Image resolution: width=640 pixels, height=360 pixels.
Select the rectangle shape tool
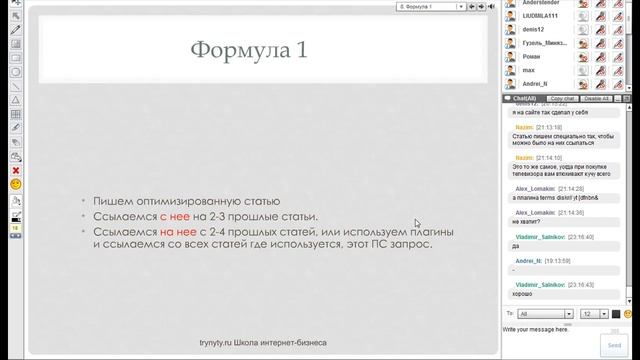point(16,58)
